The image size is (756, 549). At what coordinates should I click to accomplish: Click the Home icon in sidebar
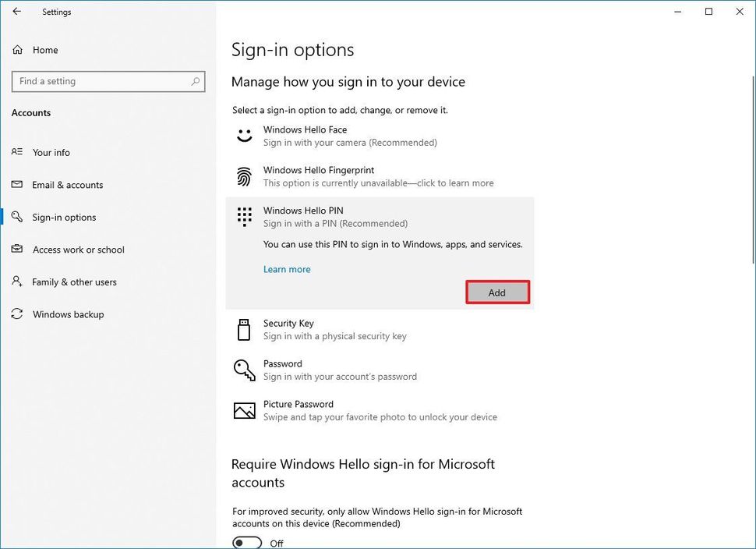(x=17, y=50)
